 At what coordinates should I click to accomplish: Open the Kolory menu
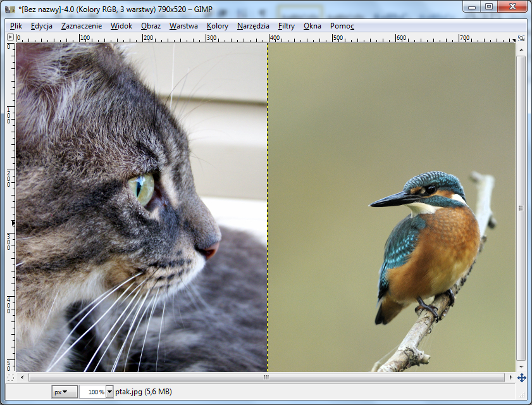[217, 26]
